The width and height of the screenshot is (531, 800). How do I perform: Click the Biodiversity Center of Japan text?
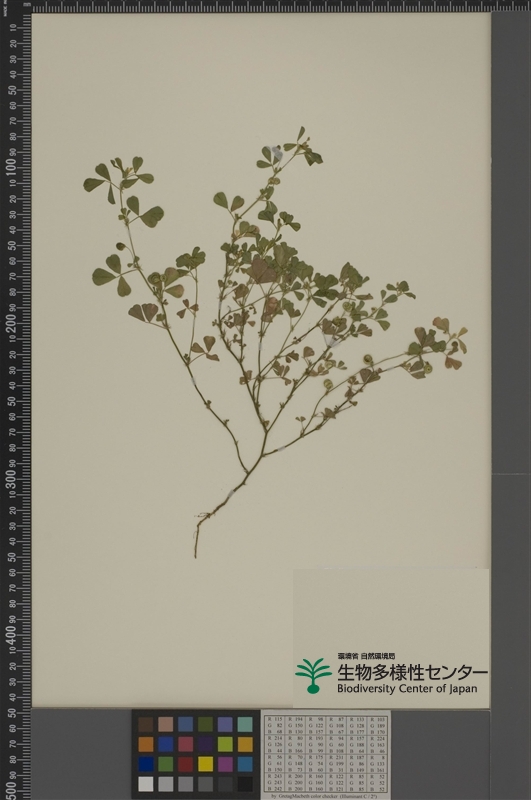[407, 688]
